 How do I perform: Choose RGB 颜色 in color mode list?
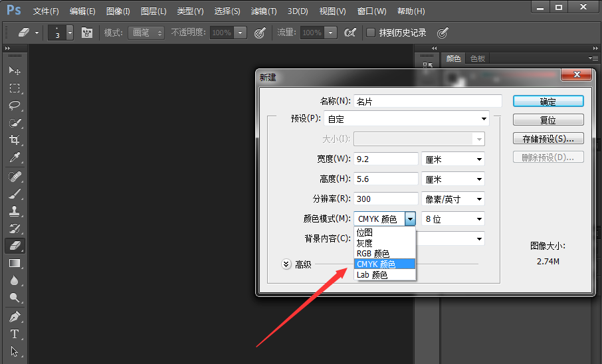coord(384,254)
